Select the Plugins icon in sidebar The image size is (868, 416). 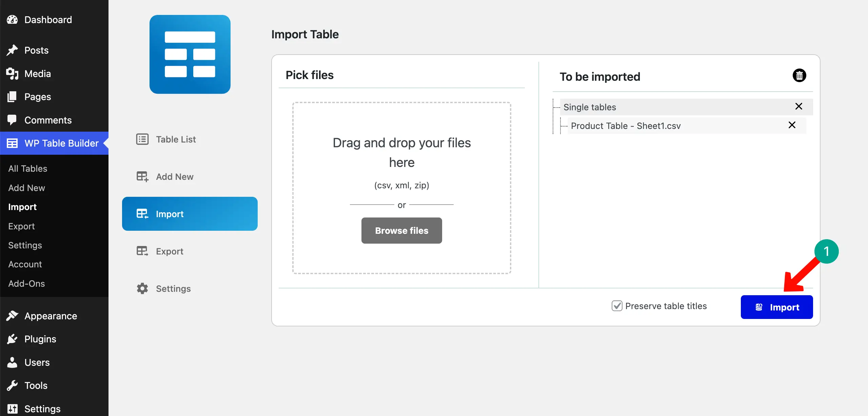13,339
